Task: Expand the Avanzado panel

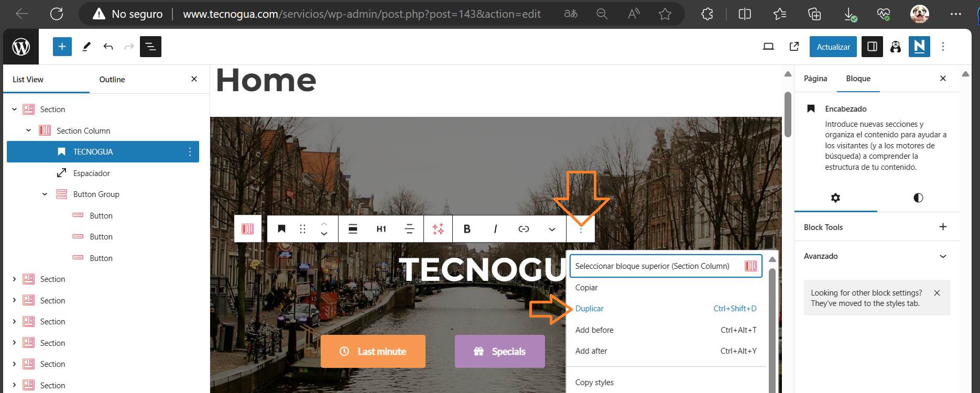Action: point(877,256)
